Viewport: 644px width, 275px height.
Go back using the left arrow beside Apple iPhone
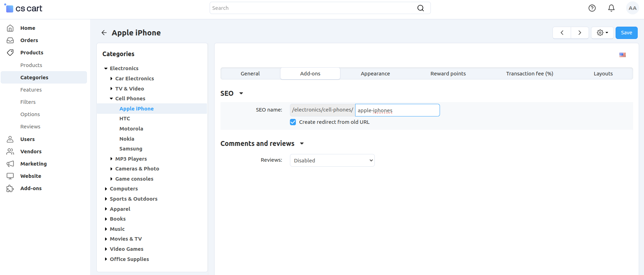point(104,33)
